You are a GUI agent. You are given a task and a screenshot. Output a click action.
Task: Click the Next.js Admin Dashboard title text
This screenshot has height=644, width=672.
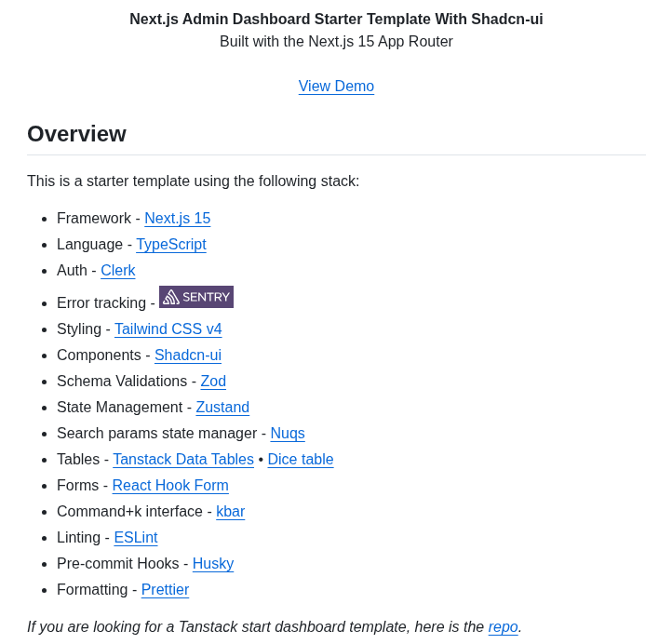[x=336, y=20]
